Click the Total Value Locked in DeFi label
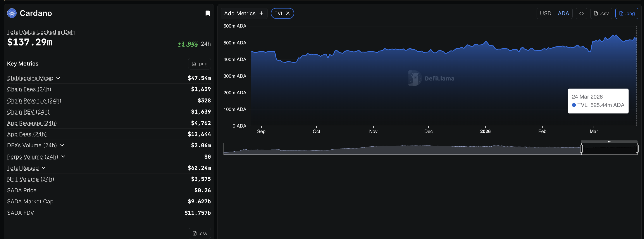The width and height of the screenshot is (644, 239). coord(41,32)
